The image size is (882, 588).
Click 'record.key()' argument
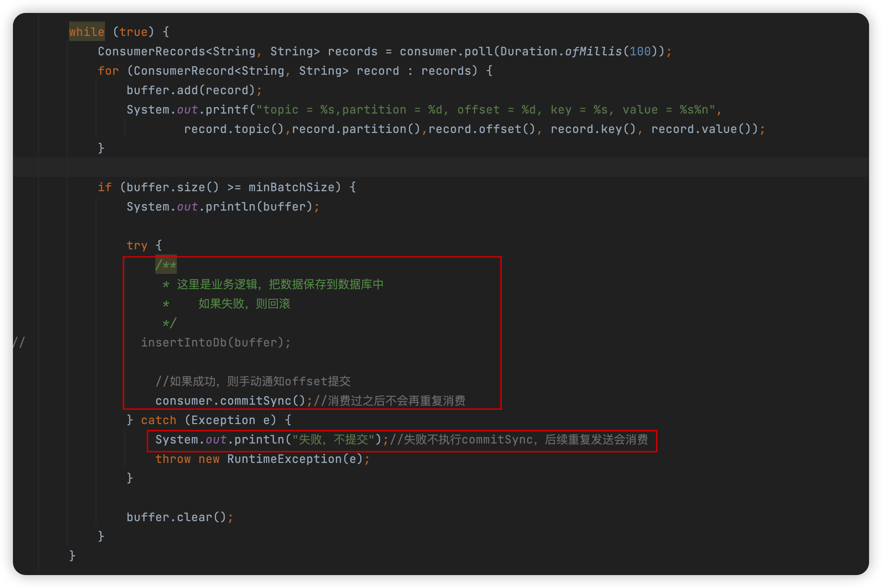pos(594,129)
